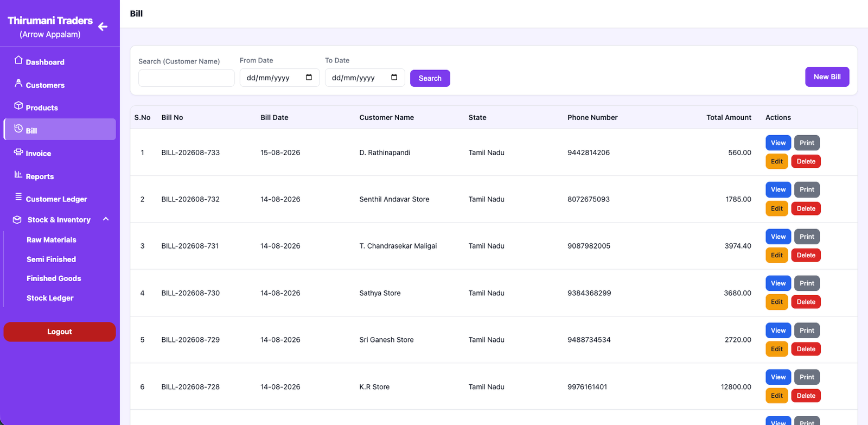The width and height of the screenshot is (868, 425).
Task: Click customer name T. Chandrasekar Maligai
Action: coord(398,246)
